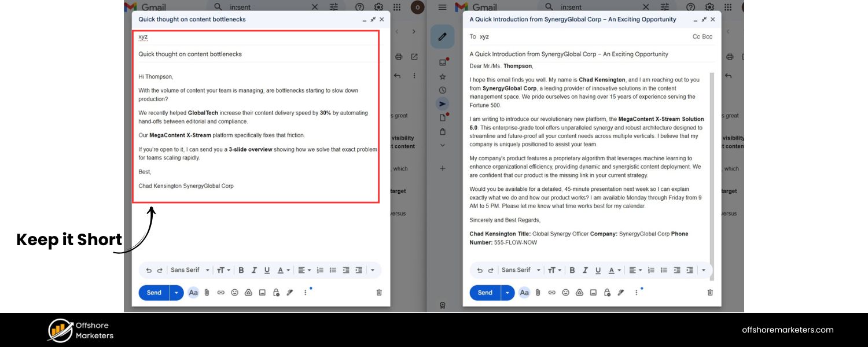Insert Google Drive file in SynergyGlobal compose window
868x347 pixels.
(579, 293)
